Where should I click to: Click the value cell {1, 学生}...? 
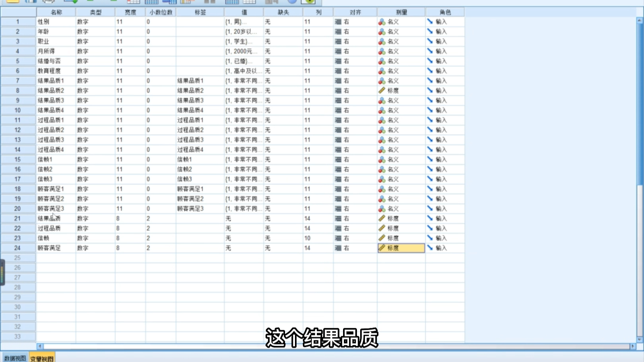pos(244,41)
